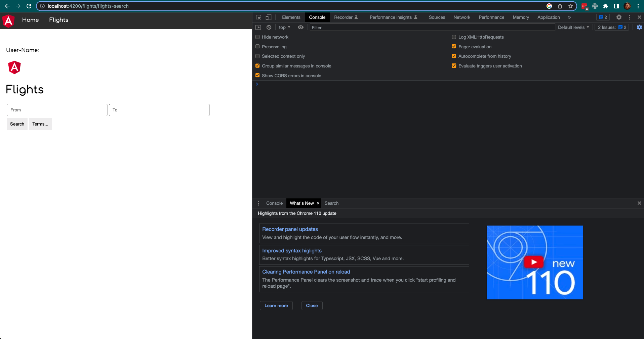The image size is (644, 339).
Task: Switch to the Network tab in DevTools
Action: point(461,17)
